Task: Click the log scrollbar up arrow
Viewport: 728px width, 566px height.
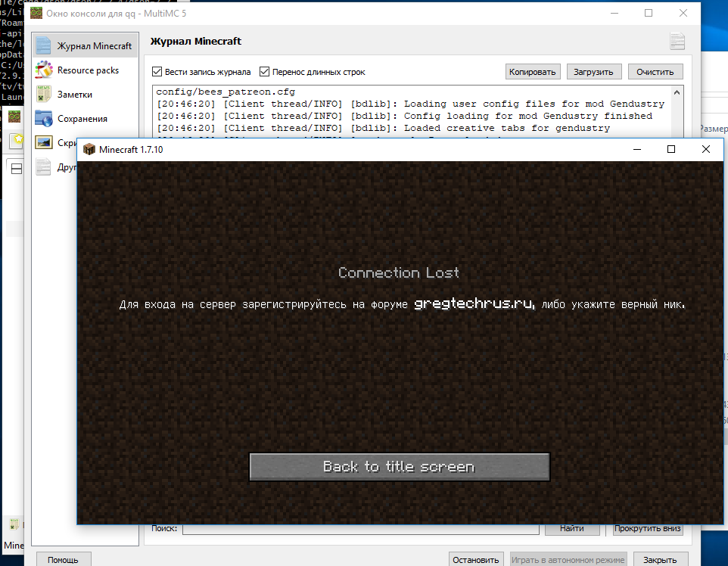Action: (677, 92)
